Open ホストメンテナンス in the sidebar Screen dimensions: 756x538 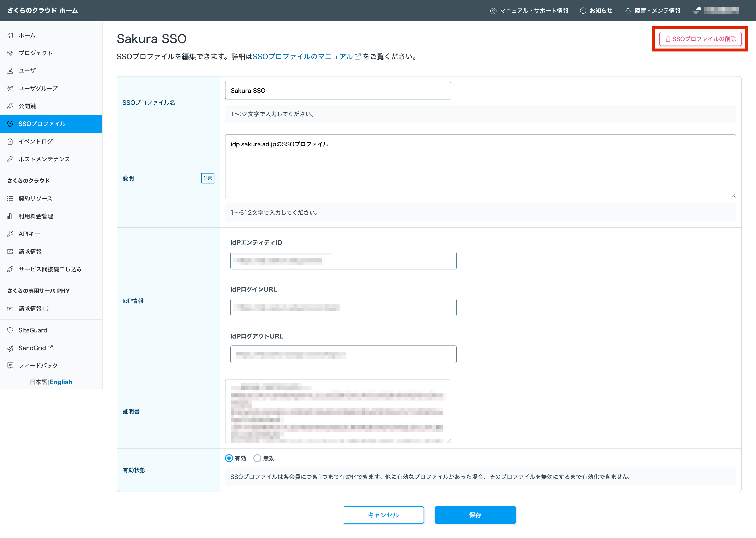(x=51, y=159)
